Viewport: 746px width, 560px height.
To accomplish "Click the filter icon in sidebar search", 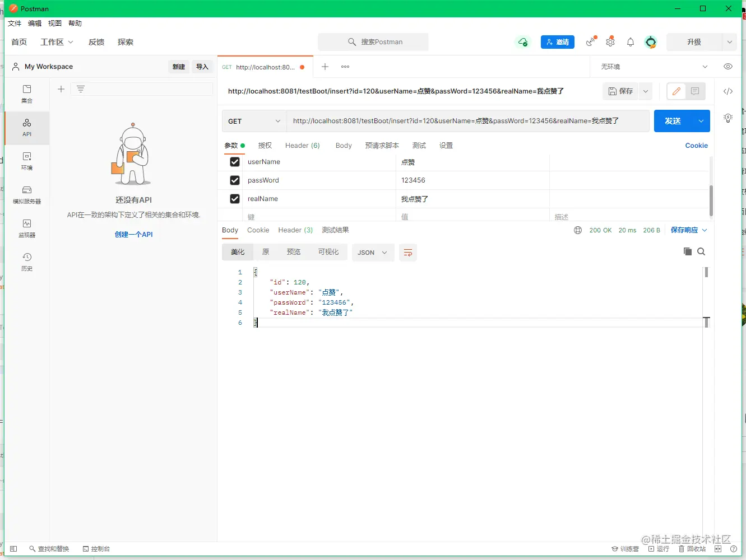I will tap(81, 89).
